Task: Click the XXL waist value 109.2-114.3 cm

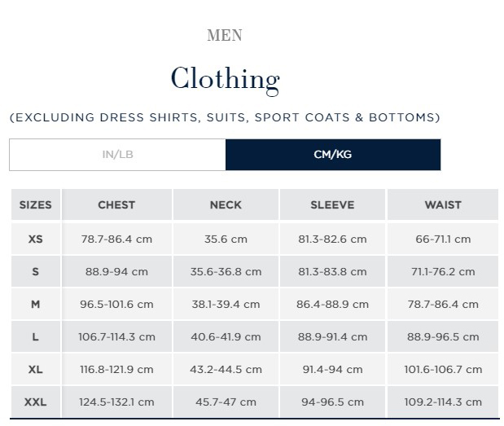Action: (442, 402)
